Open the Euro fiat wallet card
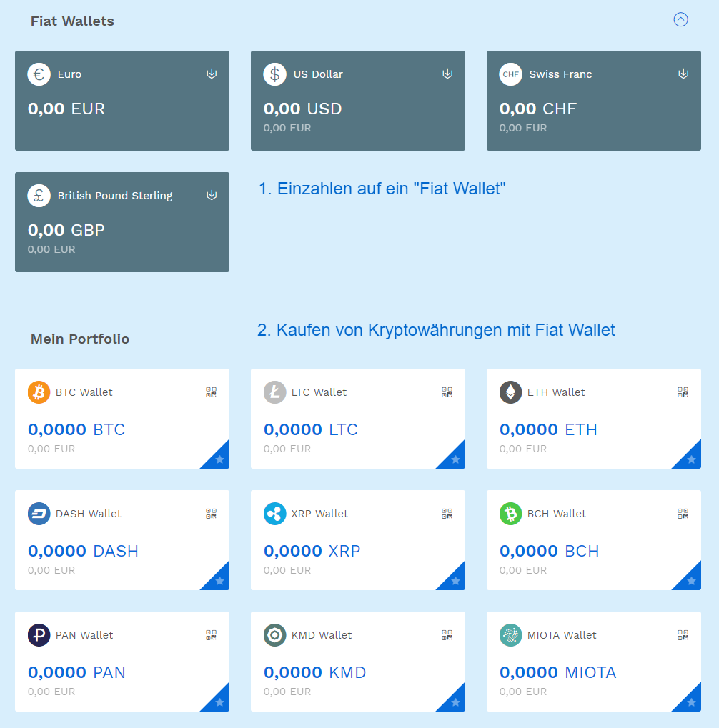719x728 pixels. (x=122, y=101)
